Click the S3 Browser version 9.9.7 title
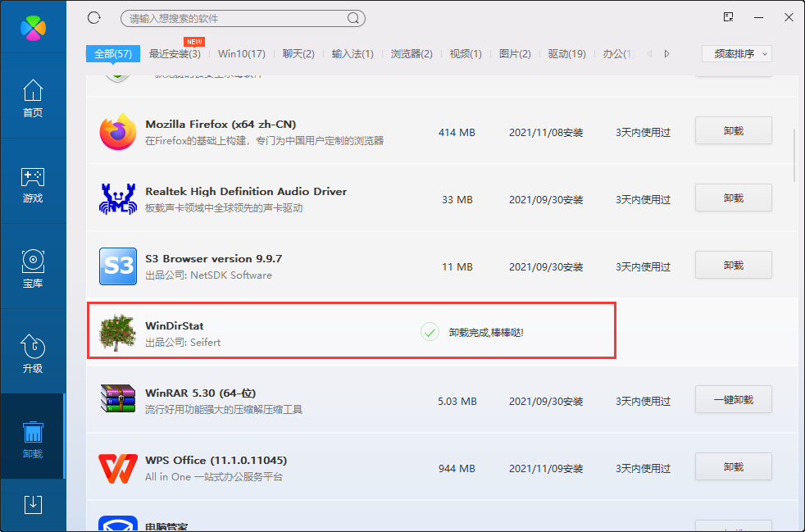The height and width of the screenshot is (532, 805). click(x=214, y=259)
